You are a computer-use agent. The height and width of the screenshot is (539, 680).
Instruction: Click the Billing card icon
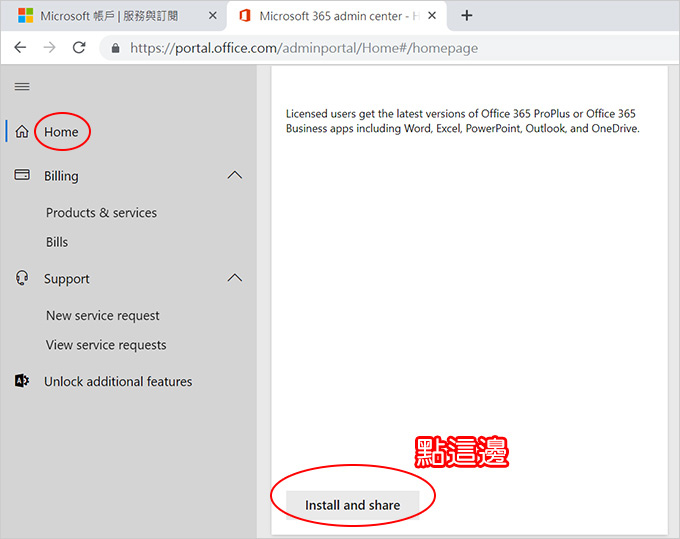(22, 175)
